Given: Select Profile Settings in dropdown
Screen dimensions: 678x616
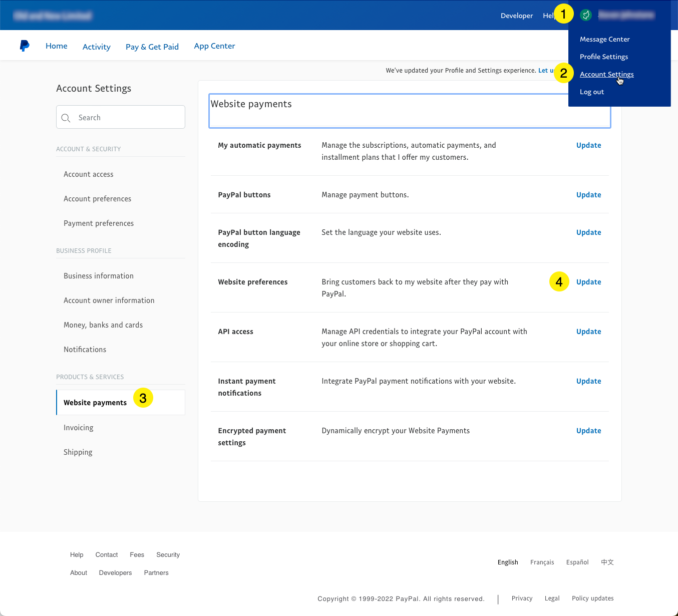Looking at the screenshot, I should point(604,57).
